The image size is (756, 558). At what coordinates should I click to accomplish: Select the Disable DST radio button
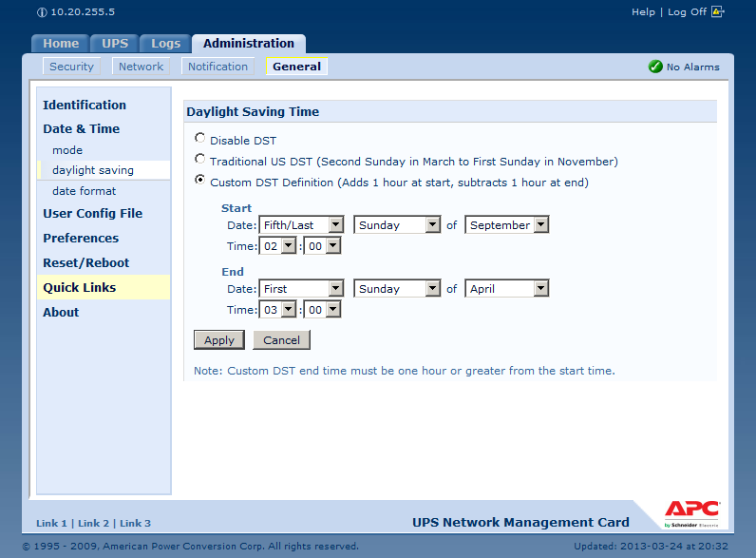199,140
